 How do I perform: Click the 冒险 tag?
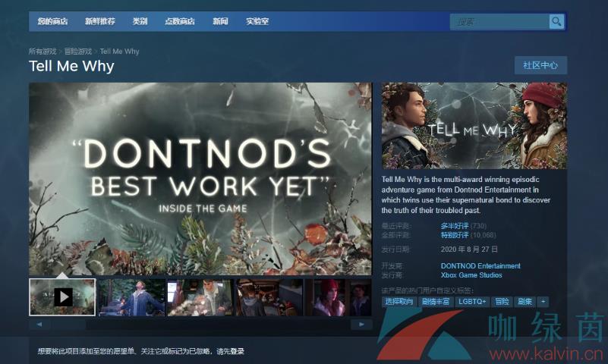502,302
